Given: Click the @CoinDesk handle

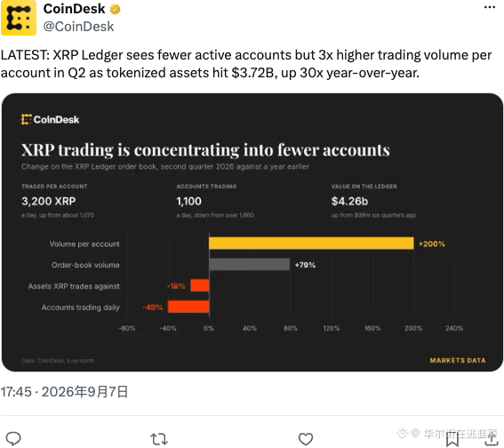Looking at the screenshot, I should [x=78, y=27].
